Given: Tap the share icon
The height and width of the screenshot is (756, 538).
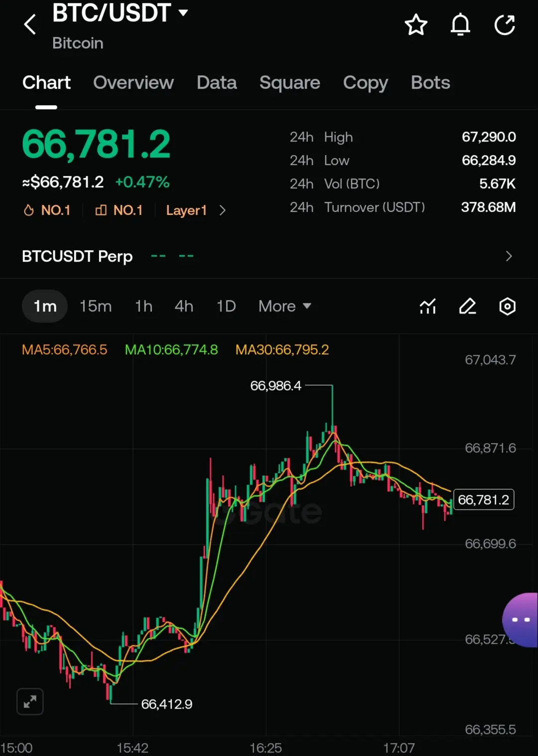Looking at the screenshot, I should 505,25.
